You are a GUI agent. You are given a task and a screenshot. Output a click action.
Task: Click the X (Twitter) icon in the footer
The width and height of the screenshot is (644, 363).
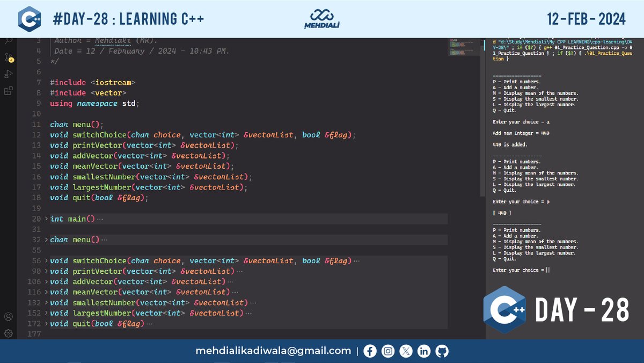tap(406, 351)
